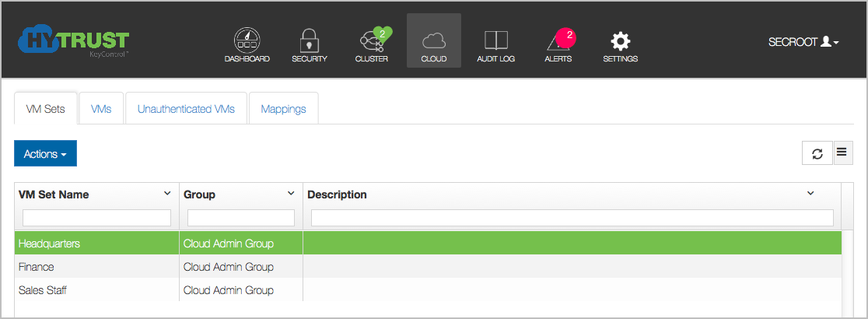The width and height of the screenshot is (868, 319).
Task: Focus the Group filter field
Action: click(x=241, y=218)
